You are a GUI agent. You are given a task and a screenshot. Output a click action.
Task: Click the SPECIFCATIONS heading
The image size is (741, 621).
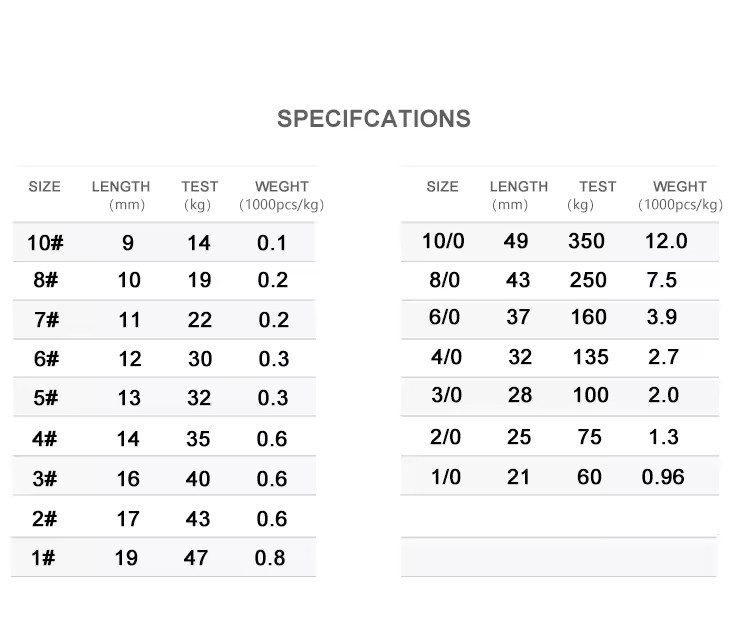coord(374,119)
